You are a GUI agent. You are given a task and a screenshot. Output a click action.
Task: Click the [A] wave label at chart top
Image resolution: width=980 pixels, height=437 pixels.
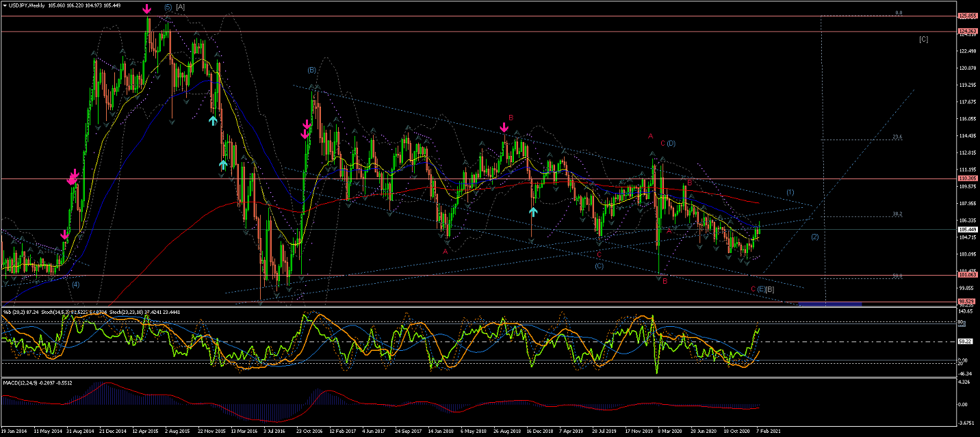(181, 7)
